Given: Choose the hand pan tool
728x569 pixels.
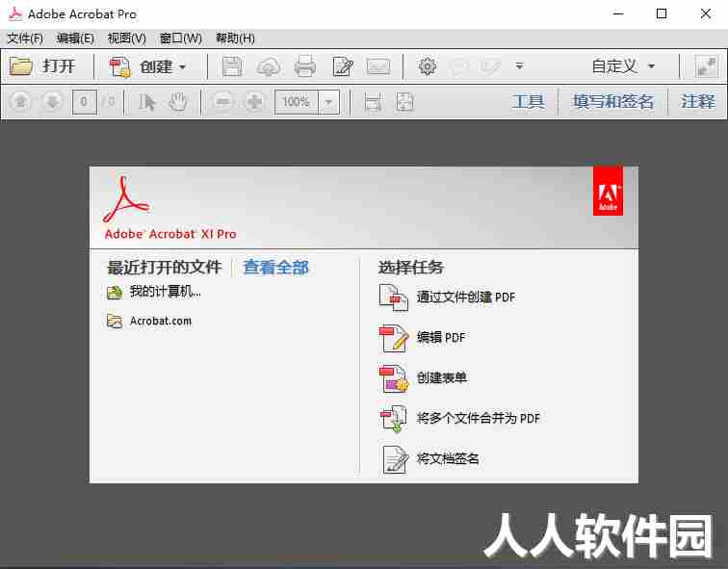Looking at the screenshot, I should (x=177, y=102).
